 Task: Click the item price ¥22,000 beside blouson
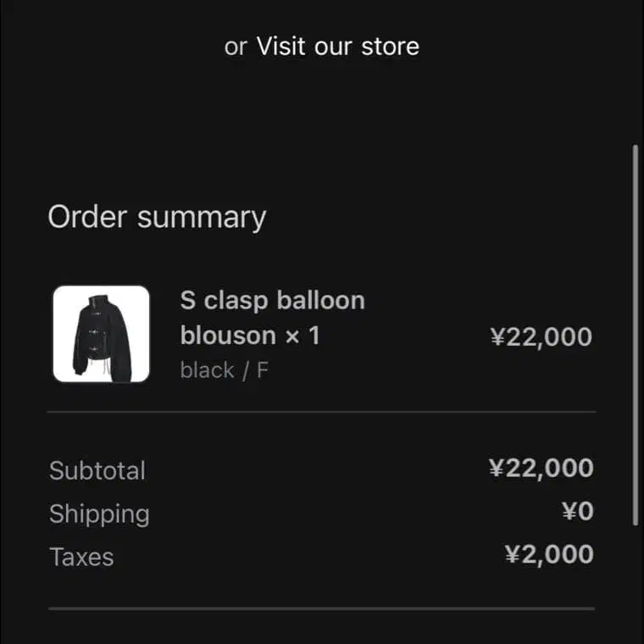point(541,337)
